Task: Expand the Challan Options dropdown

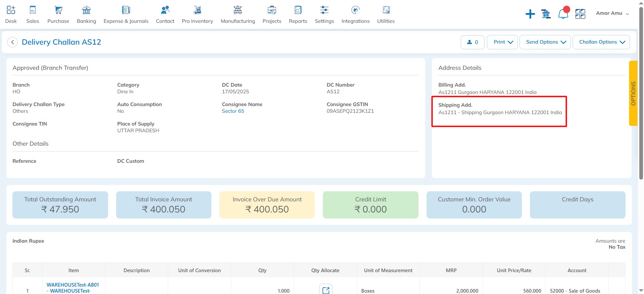Action: [601, 42]
